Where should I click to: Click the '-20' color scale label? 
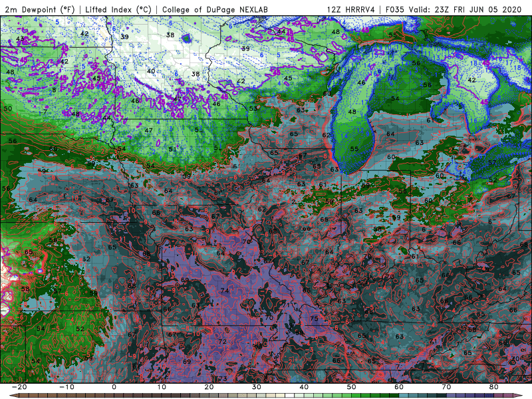point(19,387)
